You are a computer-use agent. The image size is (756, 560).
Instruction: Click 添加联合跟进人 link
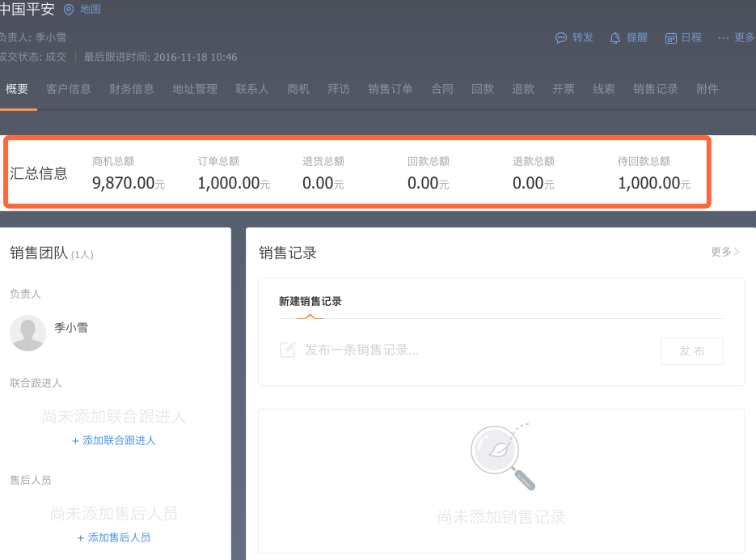pyautogui.click(x=114, y=441)
